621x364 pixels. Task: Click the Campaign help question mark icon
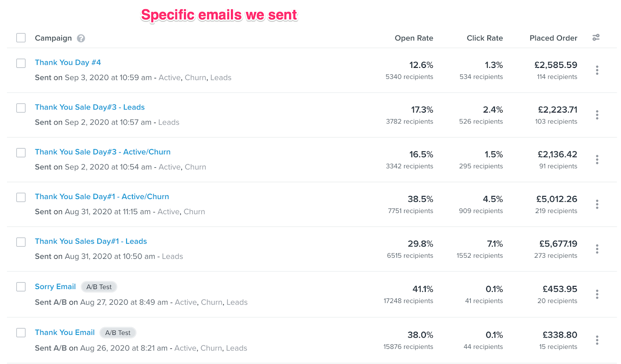(x=81, y=38)
